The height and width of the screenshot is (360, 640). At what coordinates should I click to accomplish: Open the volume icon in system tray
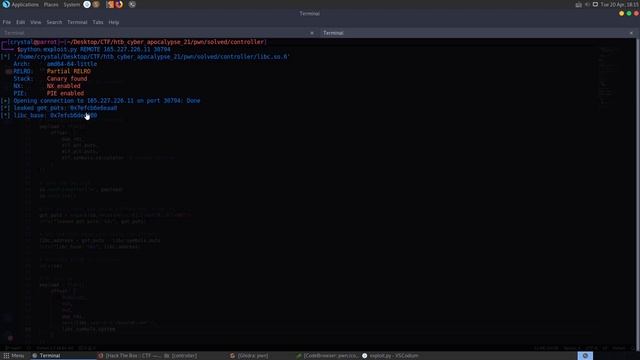587,4
